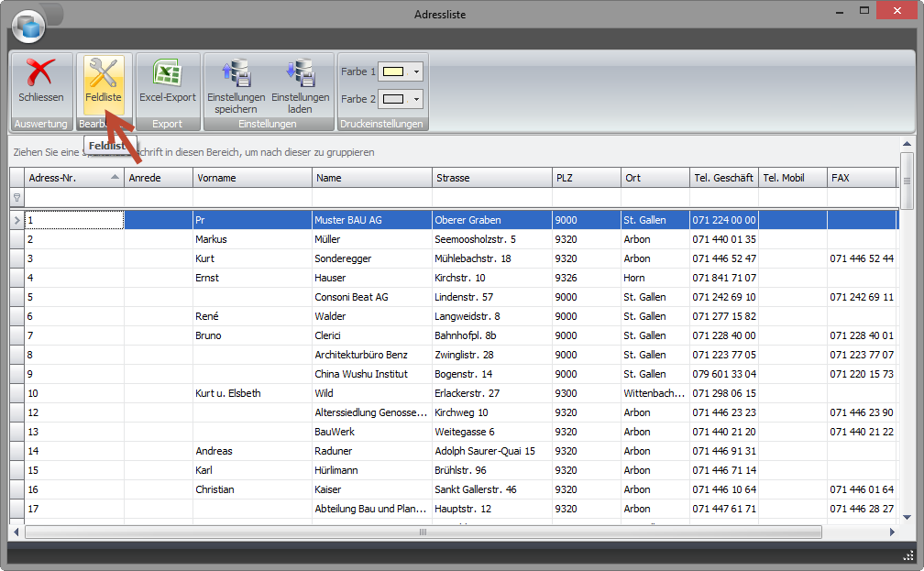Click Einstellungen speichern database icon
This screenshot has height=571, width=924.
(236, 73)
